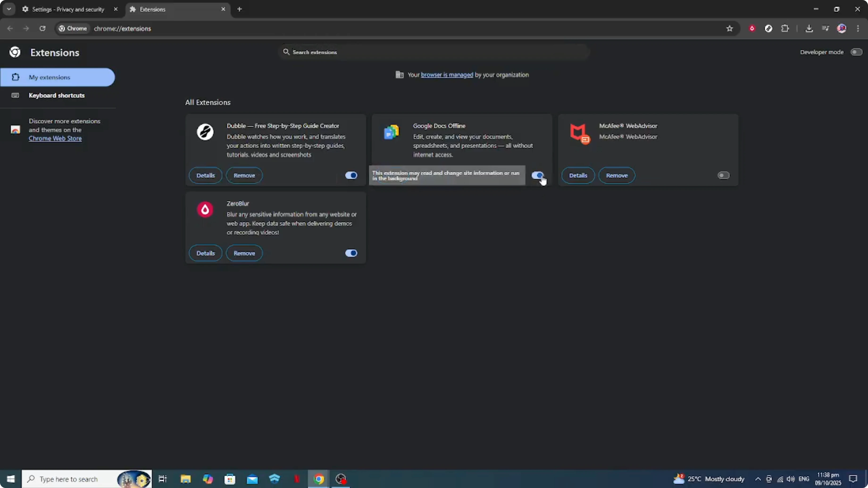Open the Extensions puzzle piece menu
Screen dimensions: 868x488
(785, 29)
